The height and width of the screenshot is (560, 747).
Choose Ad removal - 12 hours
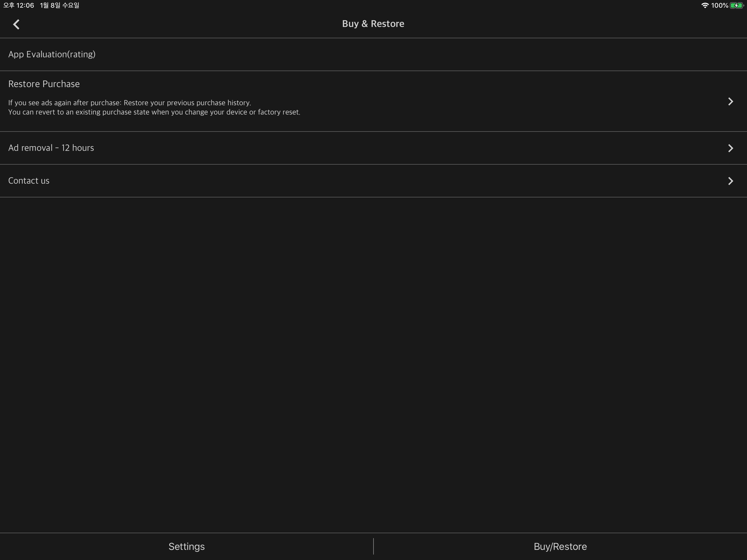[51, 148]
